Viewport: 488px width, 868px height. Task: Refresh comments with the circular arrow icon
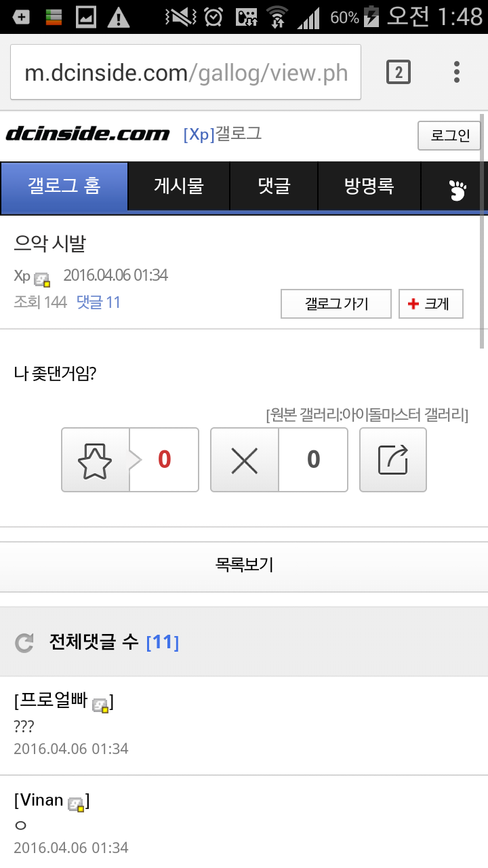(24, 643)
